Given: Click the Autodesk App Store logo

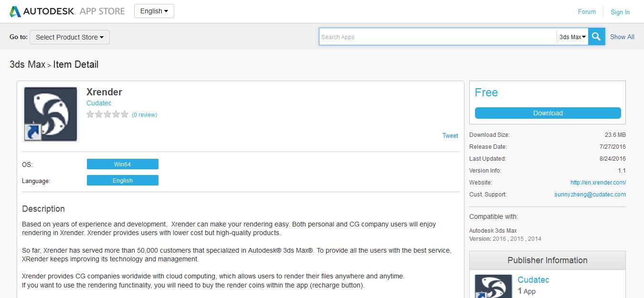Looking at the screenshot, I should pos(67,11).
